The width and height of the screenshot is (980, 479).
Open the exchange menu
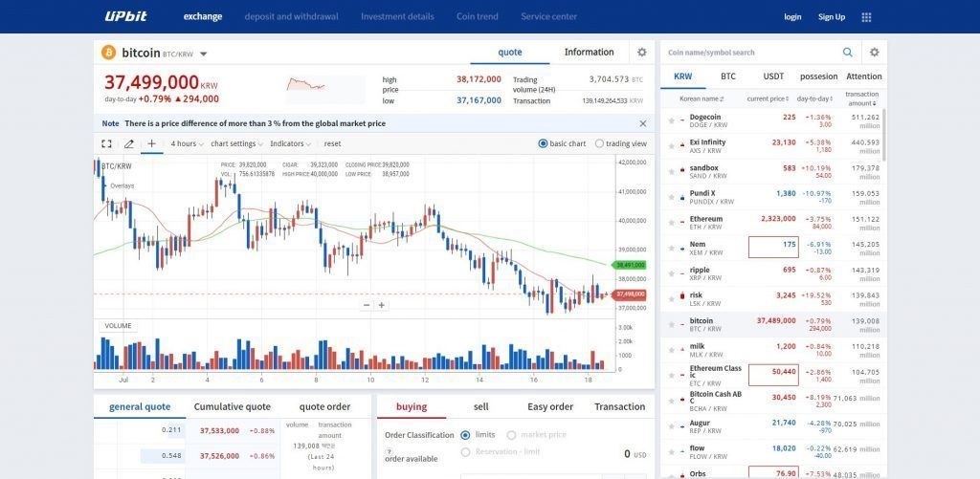[x=203, y=17]
